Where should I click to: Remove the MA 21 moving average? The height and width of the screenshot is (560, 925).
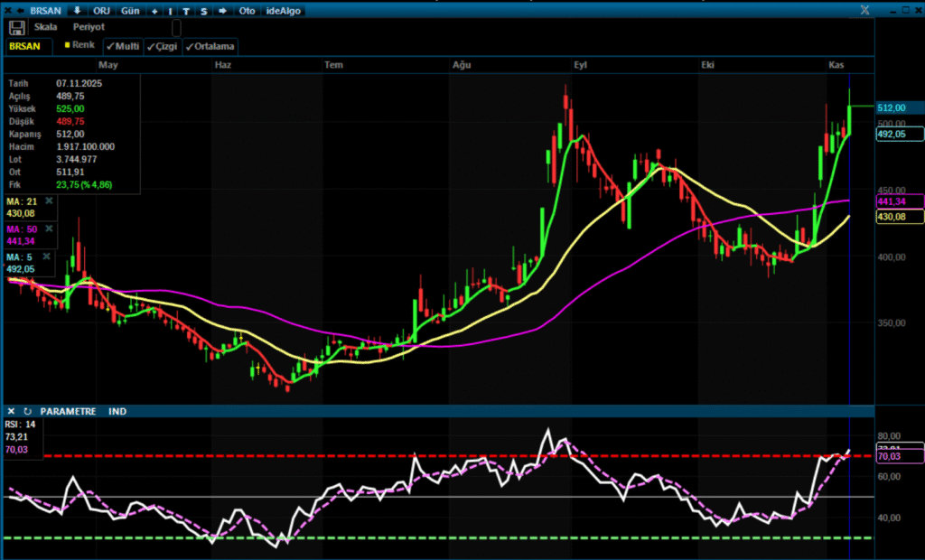tap(49, 201)
